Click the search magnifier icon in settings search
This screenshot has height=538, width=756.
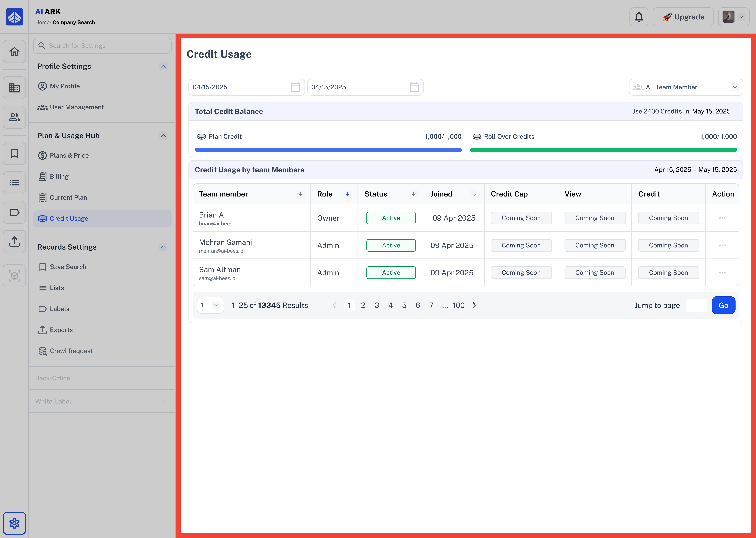[42, 45]
